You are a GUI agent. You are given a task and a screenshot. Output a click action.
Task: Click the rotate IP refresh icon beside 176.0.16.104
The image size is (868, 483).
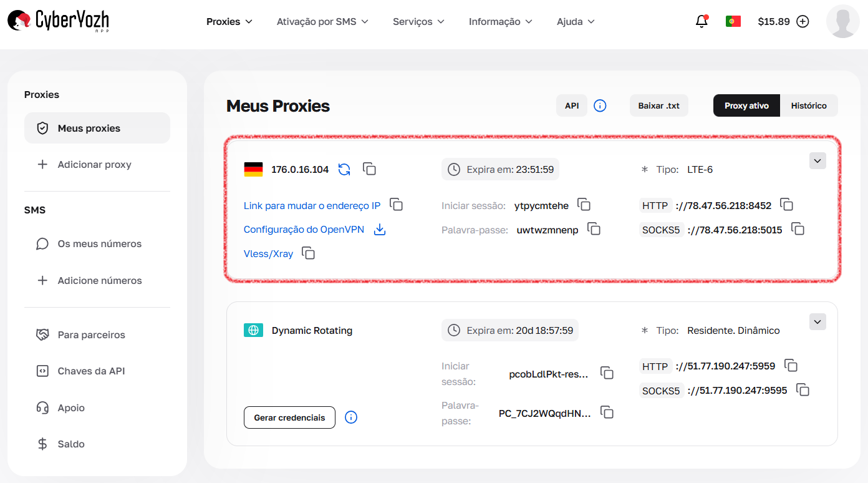point(344,168)
